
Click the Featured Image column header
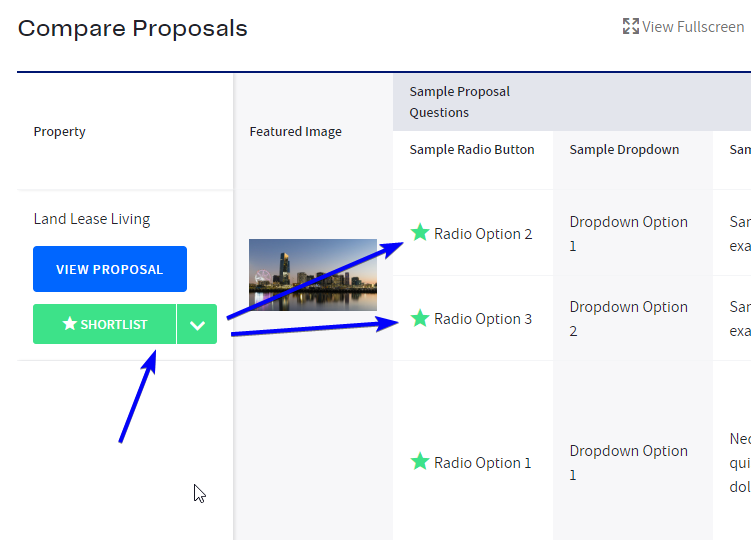(295, 132)
